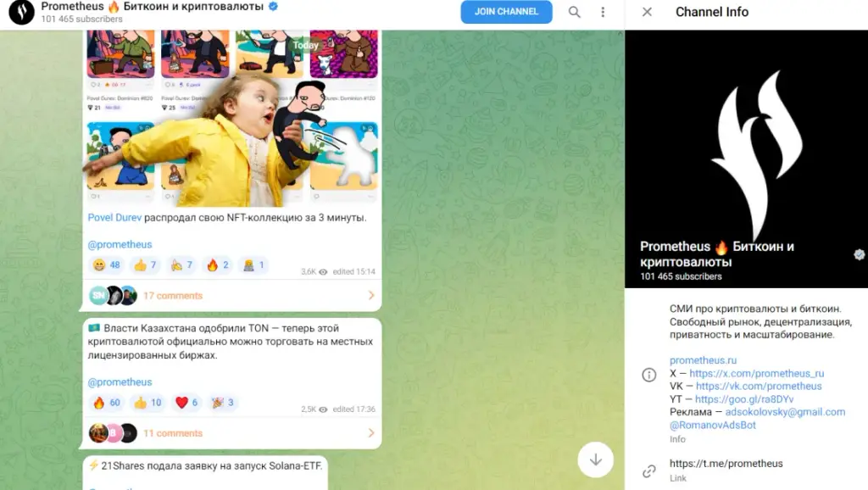
Task: Click the Prometheus channel avatar in header
Action: (x=21, y=12)
